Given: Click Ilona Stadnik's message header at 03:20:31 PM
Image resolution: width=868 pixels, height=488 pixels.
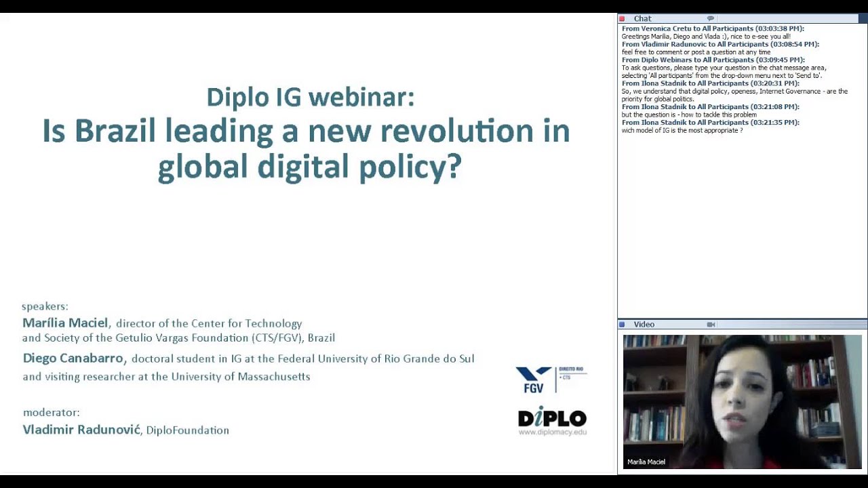Looking at the screenshot, I should (710, 83).
